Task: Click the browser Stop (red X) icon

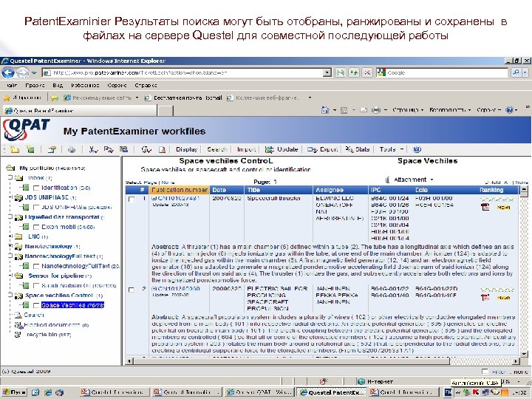Action: pos(367,72)
